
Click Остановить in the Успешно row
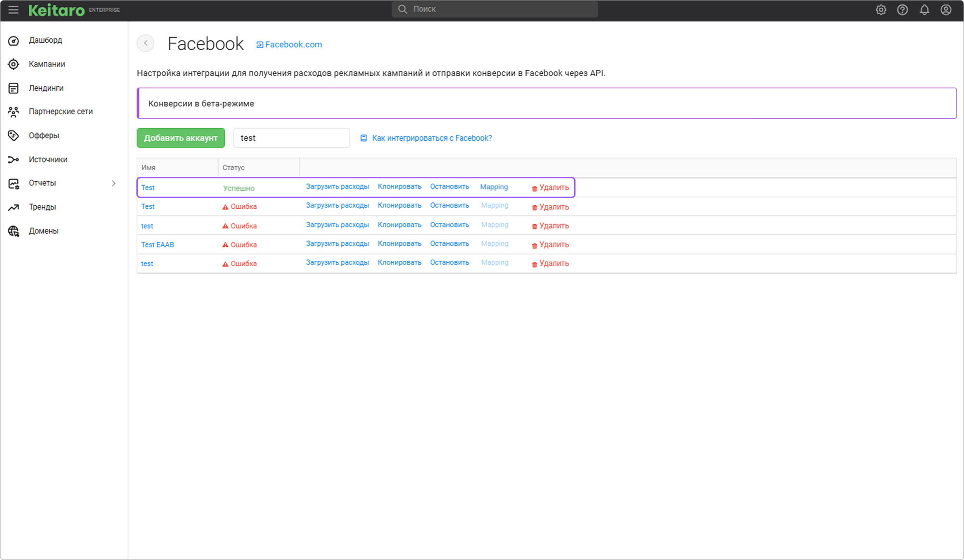450,187
